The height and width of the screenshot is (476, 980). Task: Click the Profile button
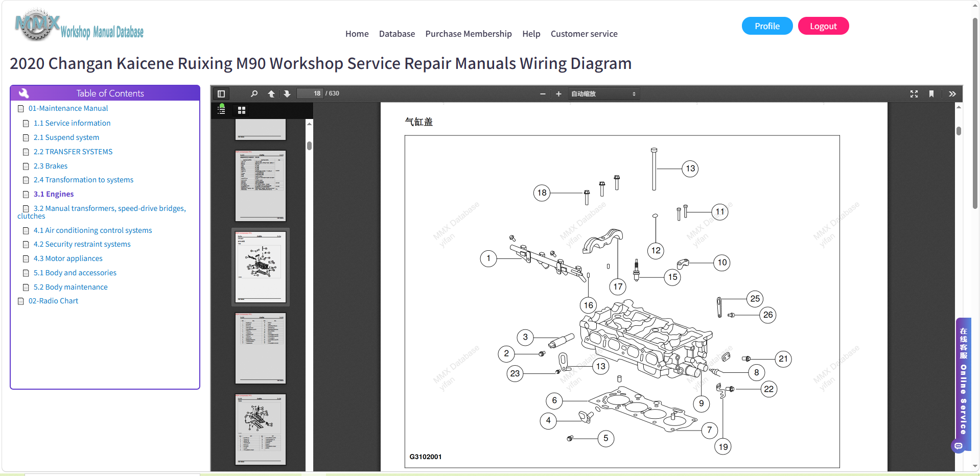767,26
